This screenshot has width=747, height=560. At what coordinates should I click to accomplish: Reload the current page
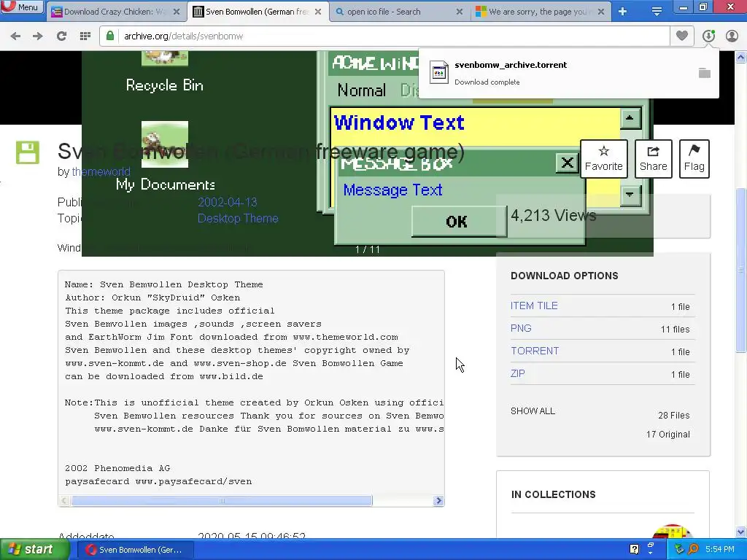coord(61,36)
